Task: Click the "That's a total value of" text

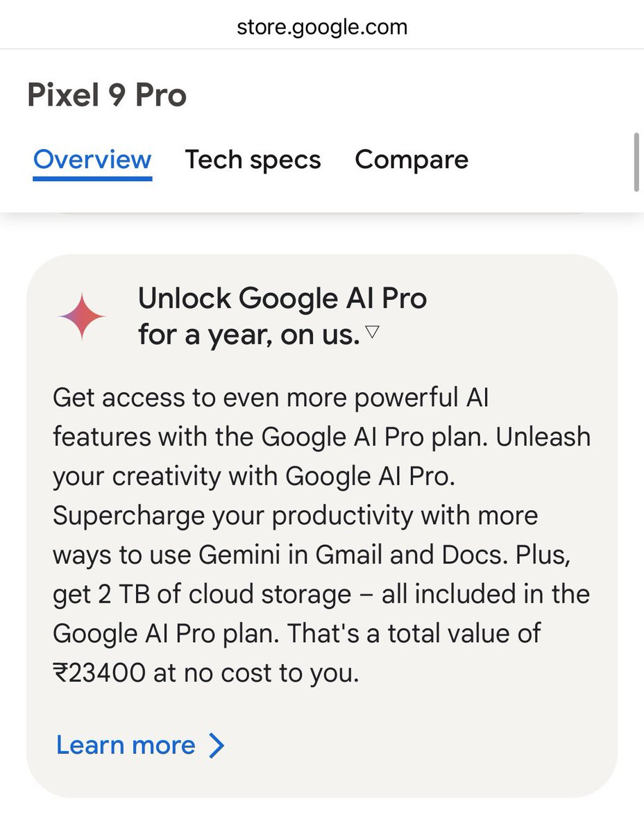Action: (414, 633)
